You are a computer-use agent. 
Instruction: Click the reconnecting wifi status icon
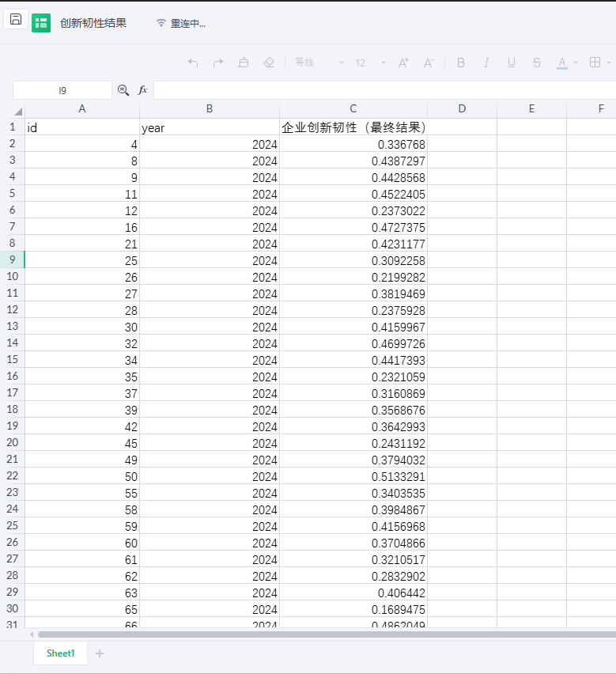(x=161, y=23)
